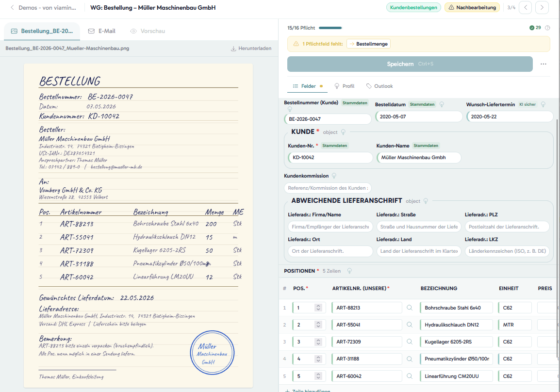Click the back arrow next to Demos
Image resolution: width=560 pixels, height=392 pixels.
pos(12,7)
